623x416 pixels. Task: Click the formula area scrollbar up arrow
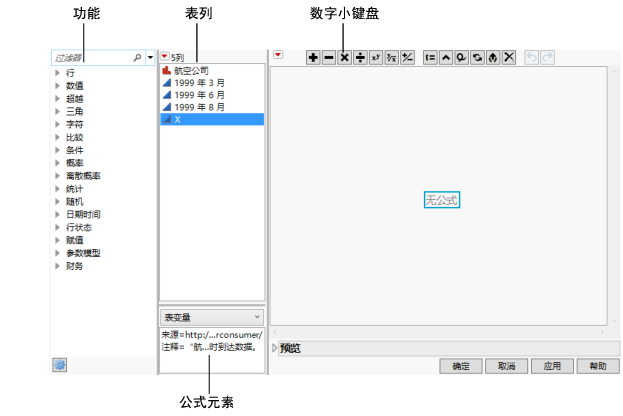tap(615, 72)
